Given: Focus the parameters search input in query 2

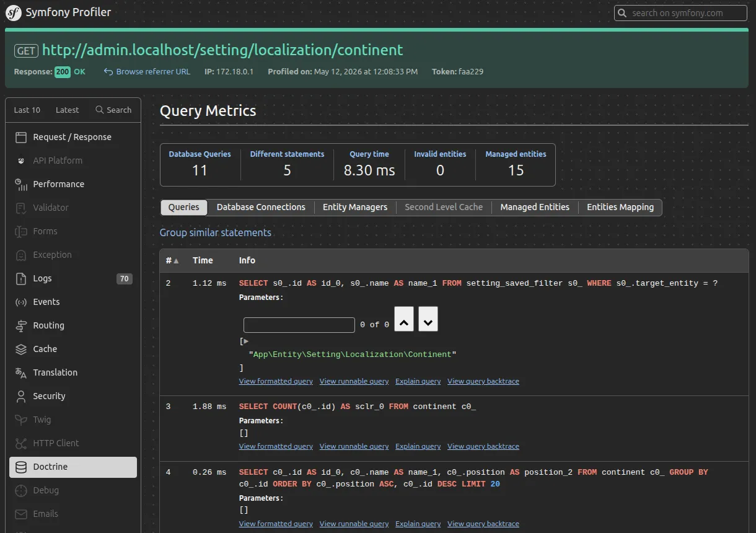Looking at the screenshot, I should (x=299, y=325).
